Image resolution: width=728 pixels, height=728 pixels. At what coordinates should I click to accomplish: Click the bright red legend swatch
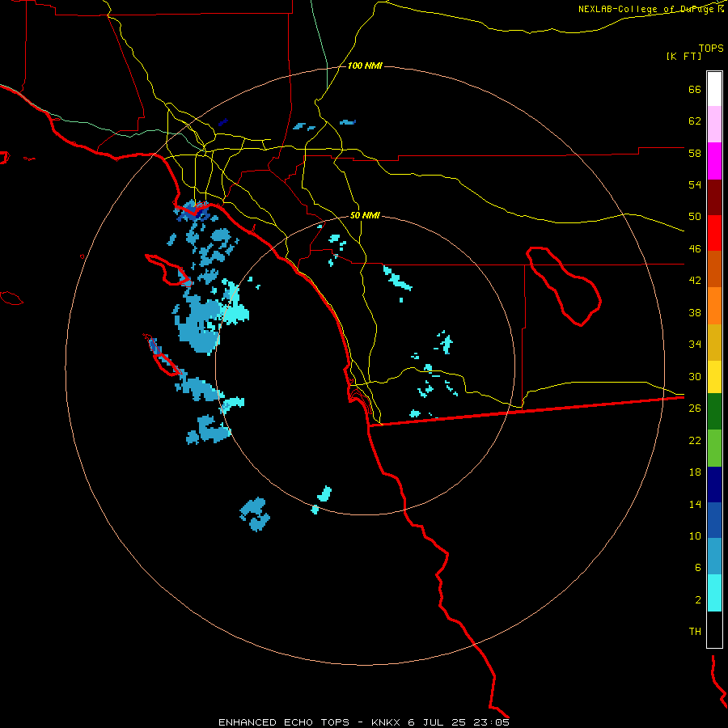[x=714, y=233]
